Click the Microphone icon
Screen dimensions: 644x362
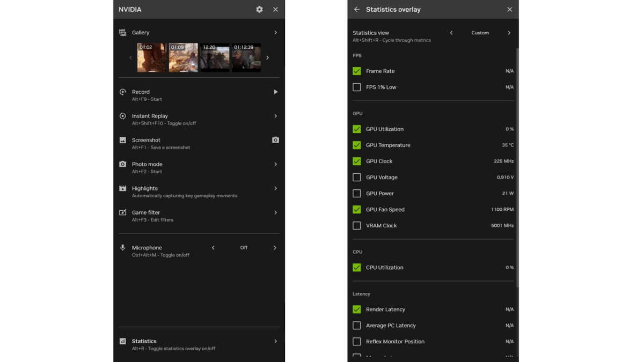123,248
